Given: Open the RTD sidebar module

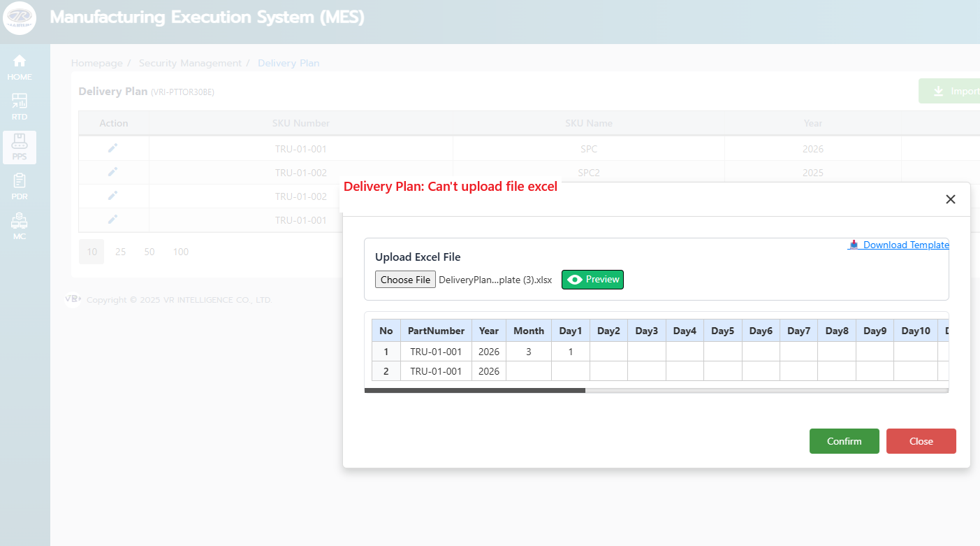Looking at the screenshot, I should 20,107.
